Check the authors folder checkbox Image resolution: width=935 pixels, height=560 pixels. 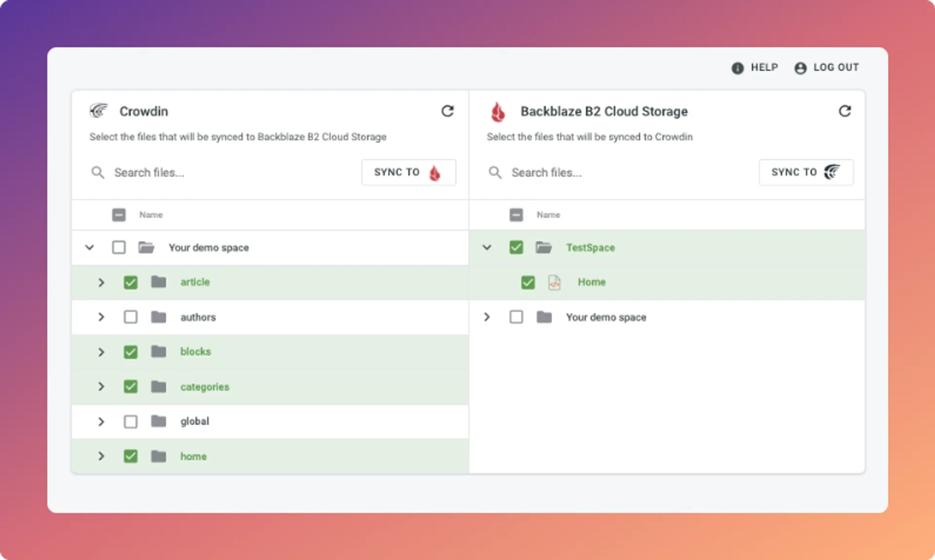[x=131, y=317]
